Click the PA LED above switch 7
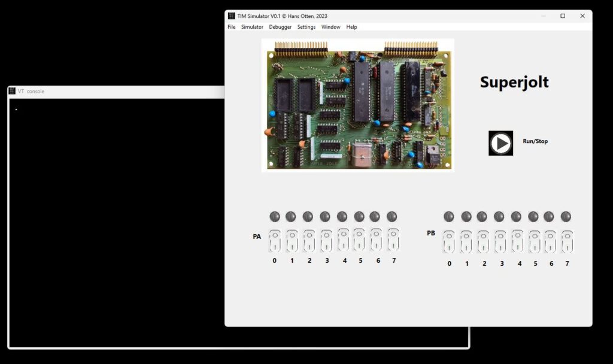613x364 pixels. (x=392, y=217)
